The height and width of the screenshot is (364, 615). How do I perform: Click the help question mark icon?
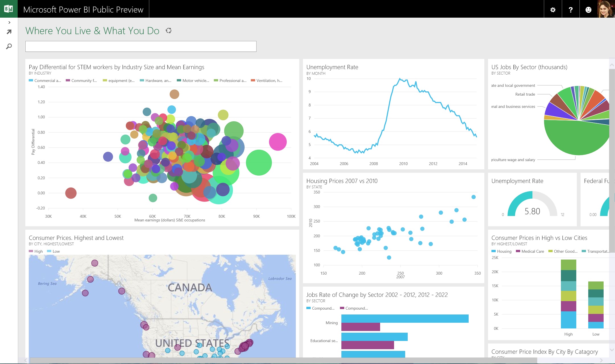pos(571,9)
